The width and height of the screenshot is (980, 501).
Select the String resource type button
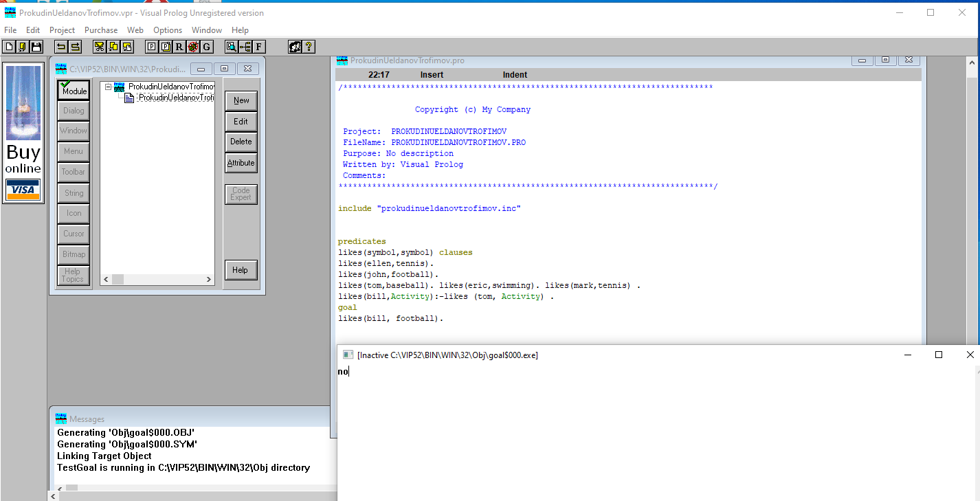pyautogui.click(x=74, y=193)
